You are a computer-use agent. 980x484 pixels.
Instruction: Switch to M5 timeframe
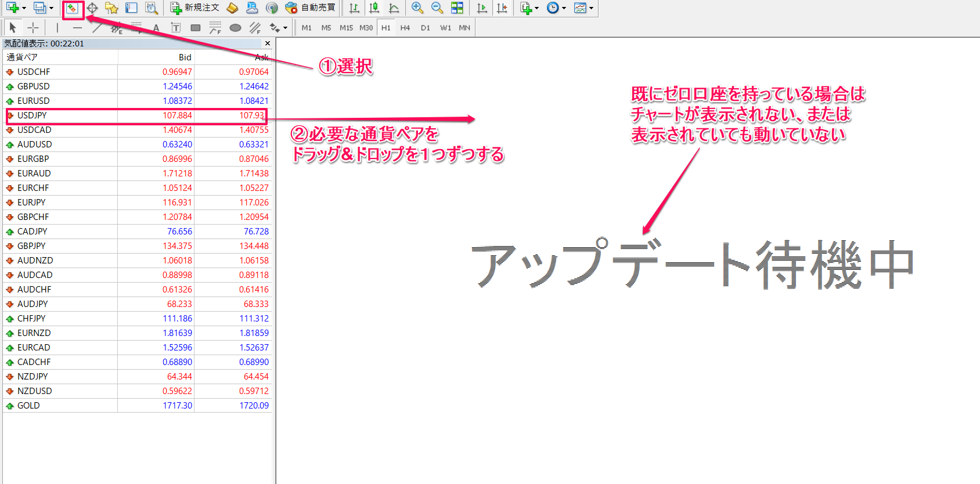[326, 28]
